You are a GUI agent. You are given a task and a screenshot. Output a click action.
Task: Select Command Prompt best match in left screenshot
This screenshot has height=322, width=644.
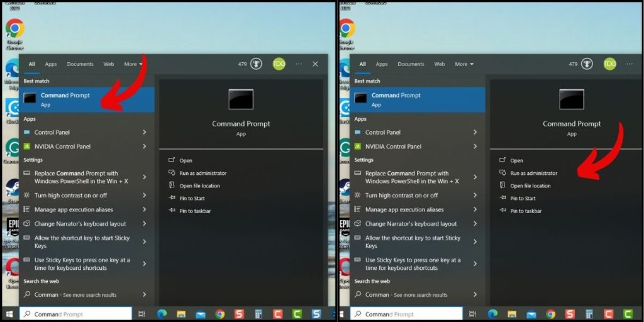tap(87, 100)
